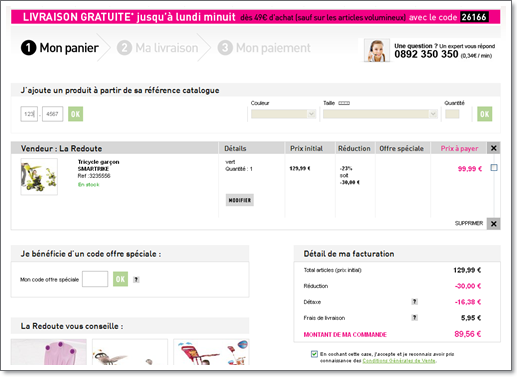
Task: Click the SUPPRIMER X icon below the product
Action: tap(493, 224)
